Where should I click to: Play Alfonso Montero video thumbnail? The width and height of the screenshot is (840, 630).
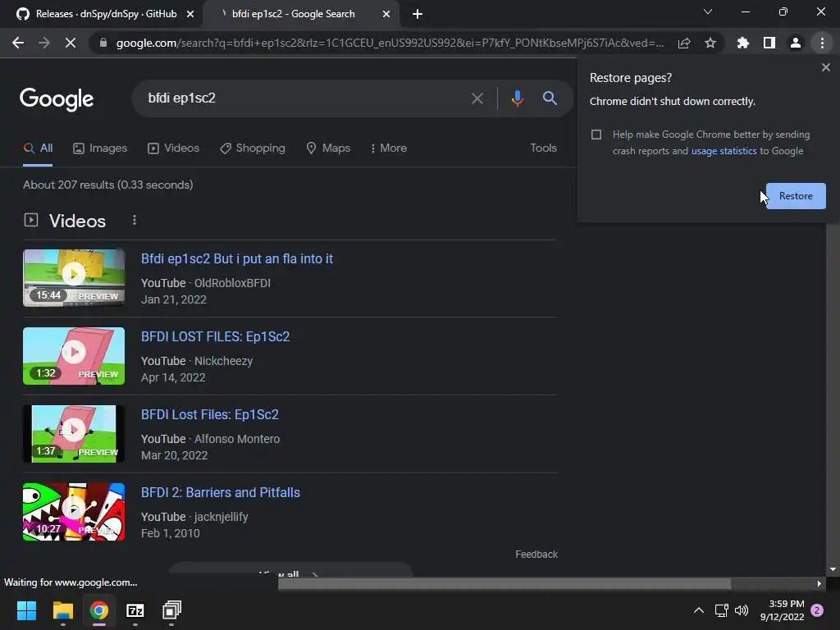coord(74,434)
